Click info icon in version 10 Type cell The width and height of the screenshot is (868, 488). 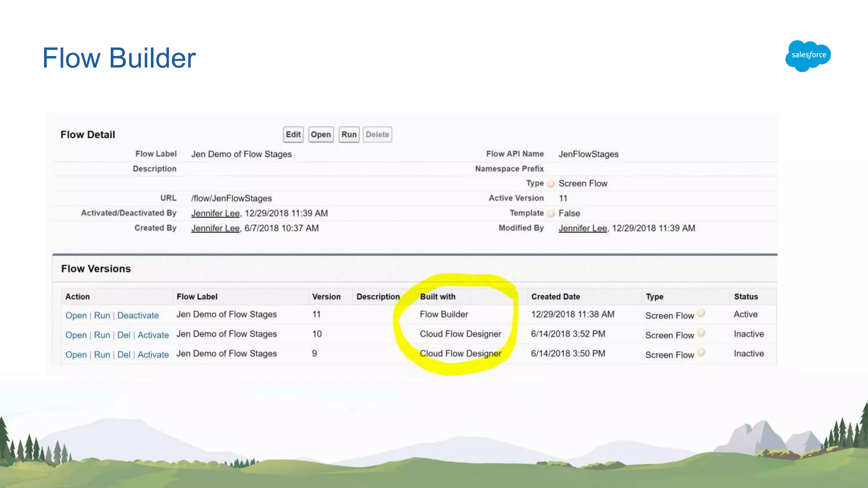point(701,333)
